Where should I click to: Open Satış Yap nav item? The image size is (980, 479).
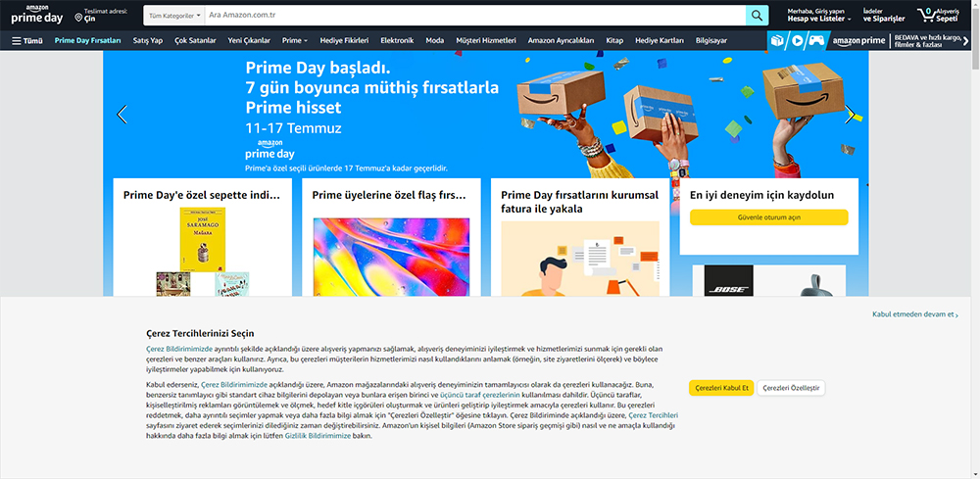[x=148, y=40]
